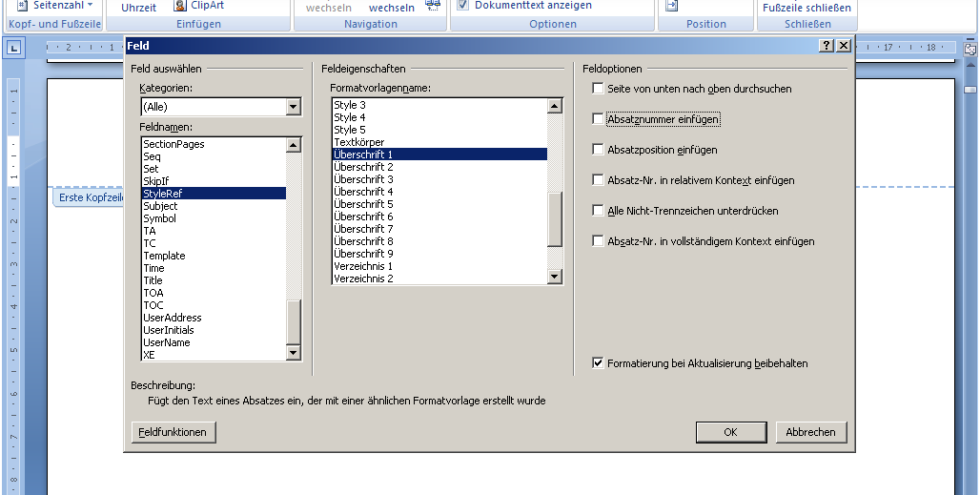
Task: Select Seq field name
Action: click(x=214, y=156)
